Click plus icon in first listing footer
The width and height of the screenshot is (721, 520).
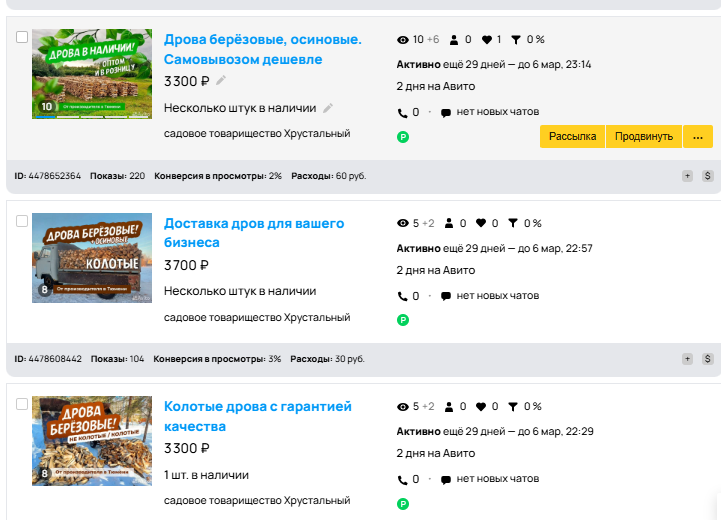coord(687,176)
